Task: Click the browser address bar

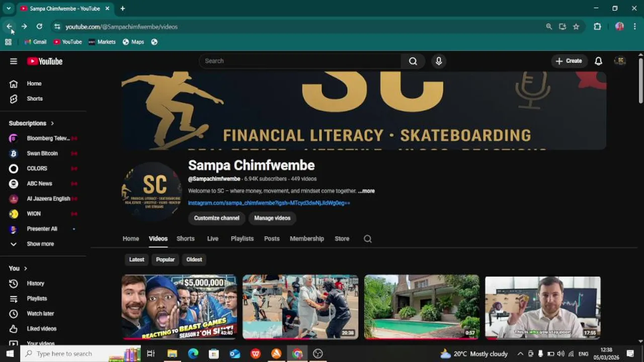Action: 302,27
